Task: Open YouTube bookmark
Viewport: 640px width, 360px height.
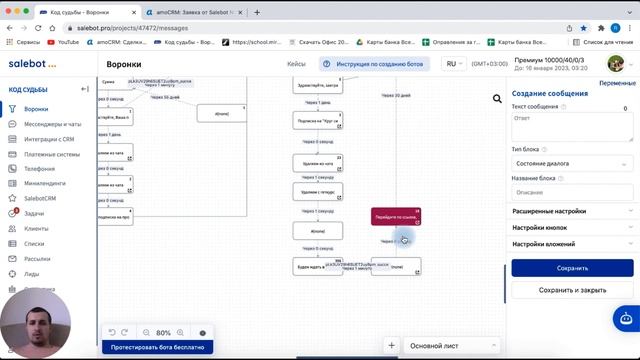Action: point(63,42)
